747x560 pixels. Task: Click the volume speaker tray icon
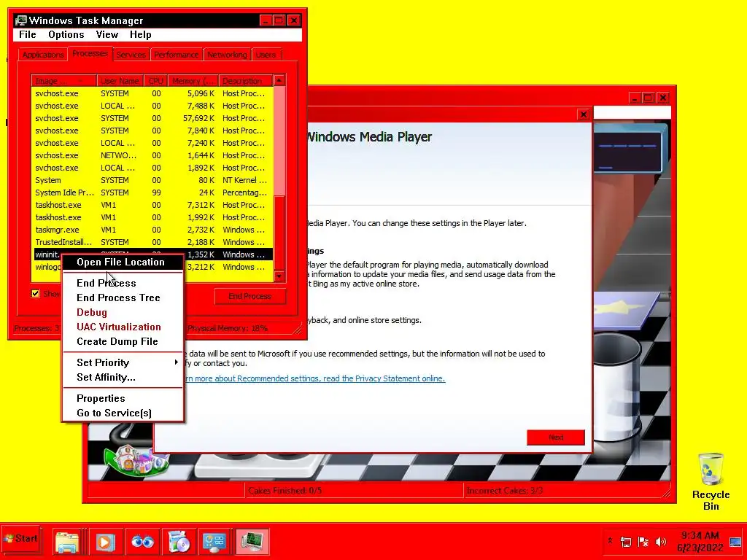tap(661, 542)
